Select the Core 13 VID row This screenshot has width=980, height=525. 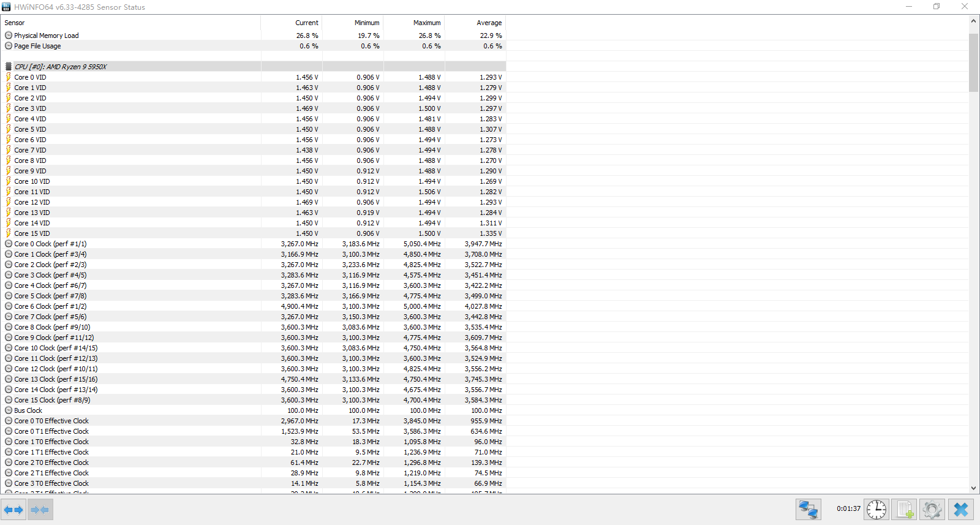[253, 212]
